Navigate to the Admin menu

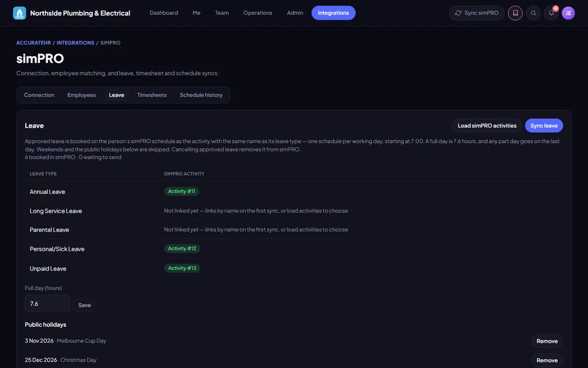[295, 13]
